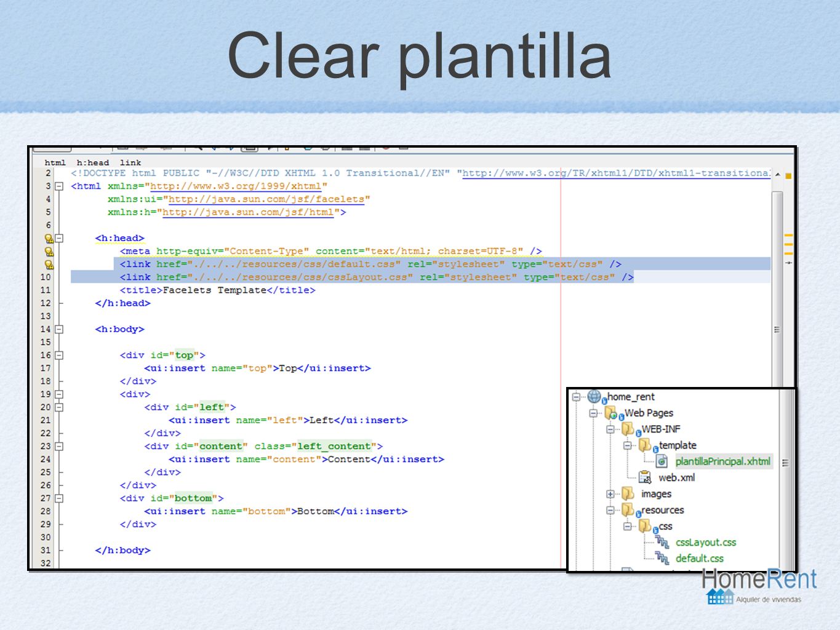Collapse the resources folder node

coord(610,510)
